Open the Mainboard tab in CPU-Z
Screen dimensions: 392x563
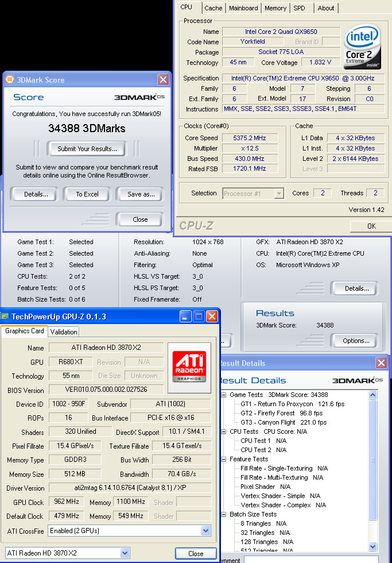tap(243, 8)
